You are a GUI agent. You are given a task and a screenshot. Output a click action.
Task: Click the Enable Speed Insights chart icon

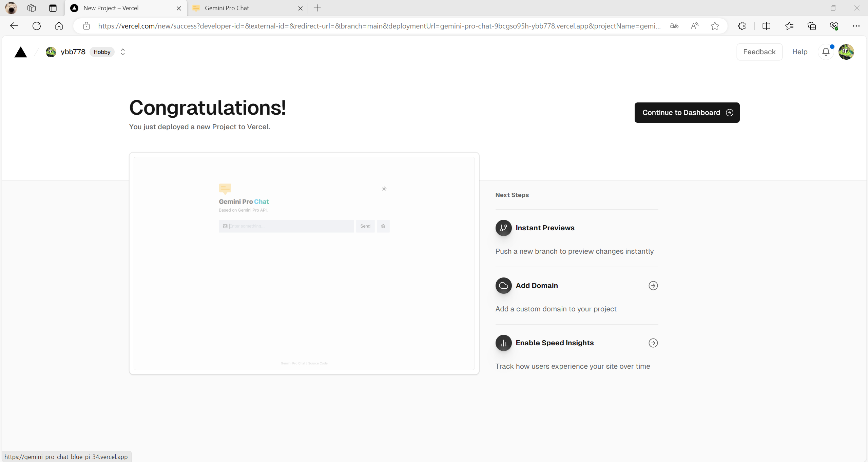[503, 343]
